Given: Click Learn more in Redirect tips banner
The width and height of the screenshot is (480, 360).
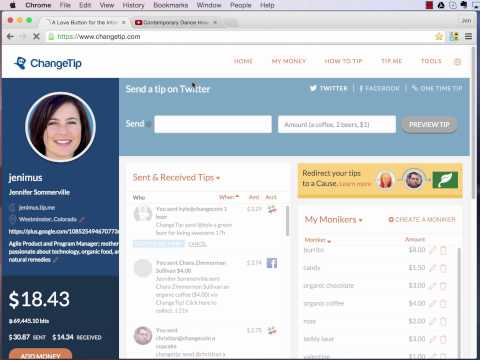Looking at the screenshot, I should [x=355, y=184].
